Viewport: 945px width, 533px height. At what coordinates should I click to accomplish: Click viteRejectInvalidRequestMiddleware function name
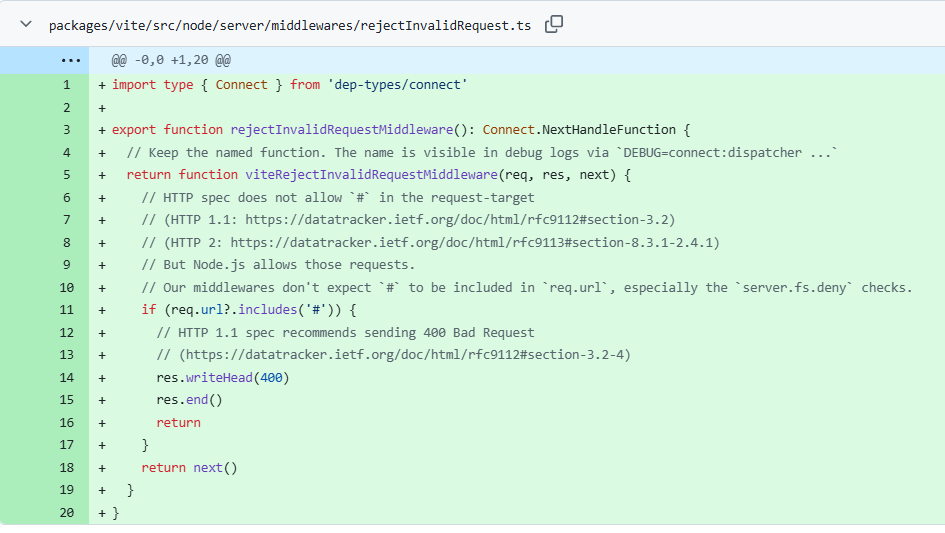(x=371, y=175)
